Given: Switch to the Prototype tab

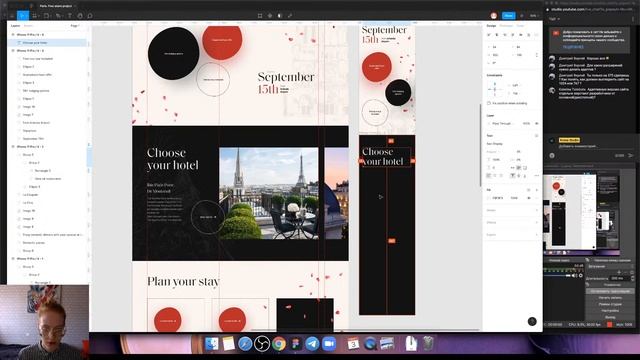Looking at the screenshot, I should (x=506, y=26).
